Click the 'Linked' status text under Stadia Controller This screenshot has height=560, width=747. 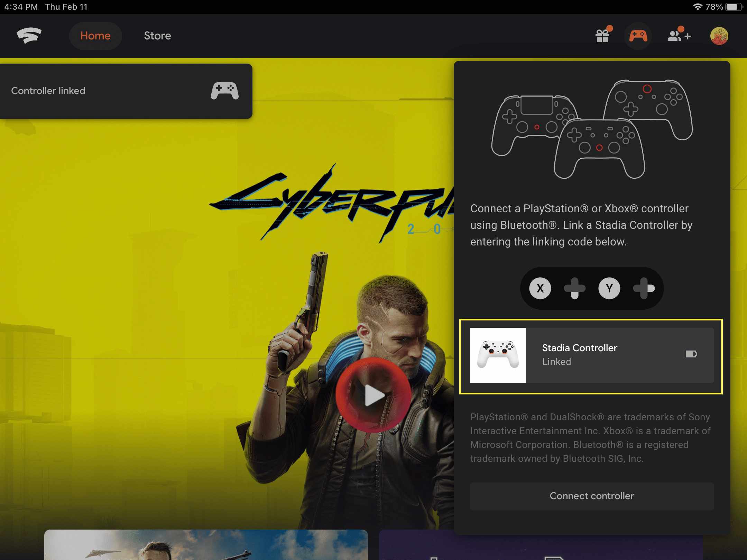click(x=556, y=362)
